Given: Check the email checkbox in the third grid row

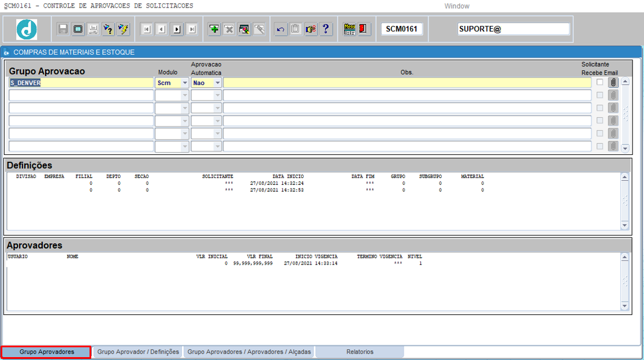Looking at the screenshot, I should [x=600, y=107].
